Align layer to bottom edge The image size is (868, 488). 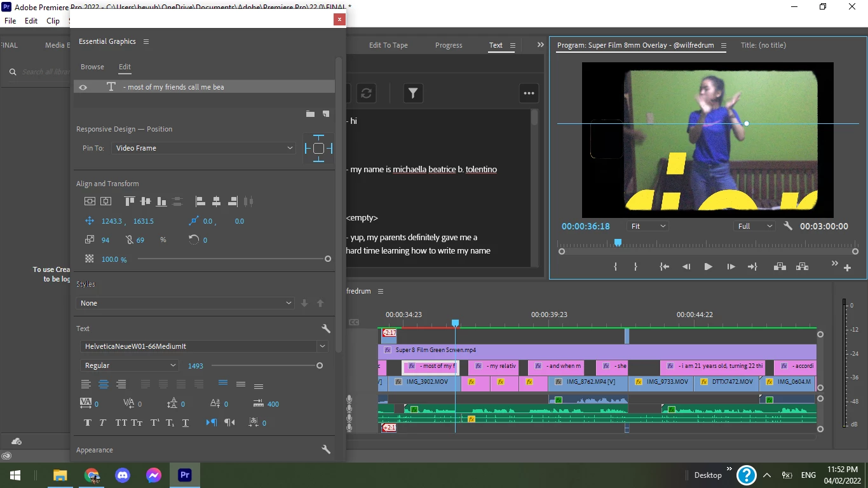click(161, 201)
